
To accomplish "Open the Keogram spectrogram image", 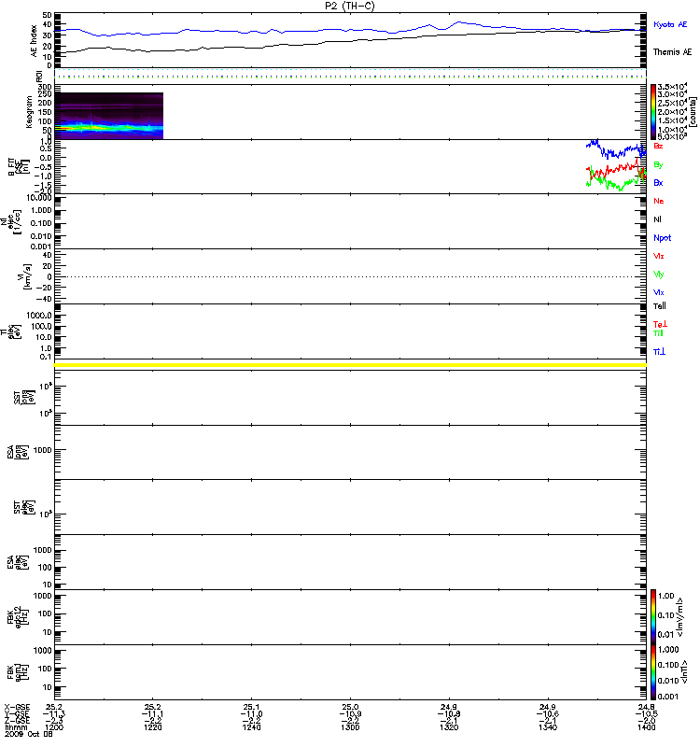I will 109,116.
